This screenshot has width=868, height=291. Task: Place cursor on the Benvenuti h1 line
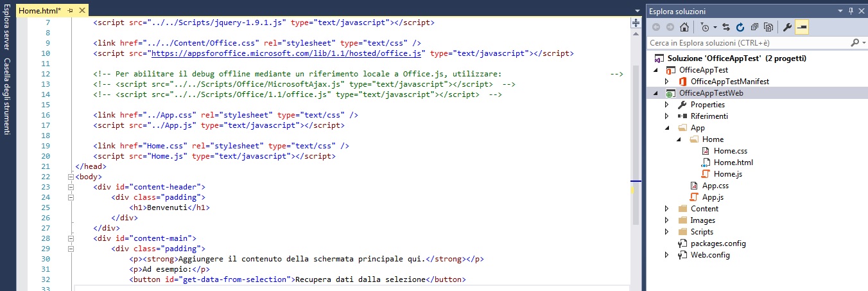[169, 207]
